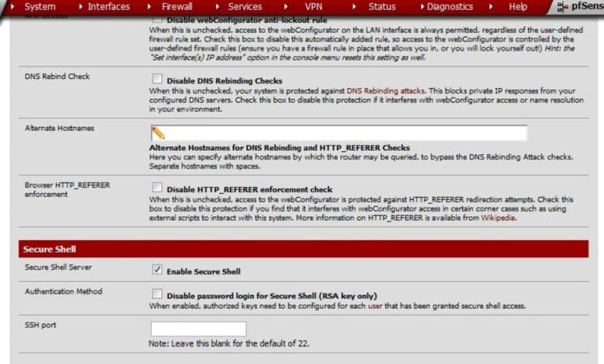Click the pencil icon in Alternate Hostnames field
The width and height of the screenshot is (604, 364).
click(x=158, y=133)
